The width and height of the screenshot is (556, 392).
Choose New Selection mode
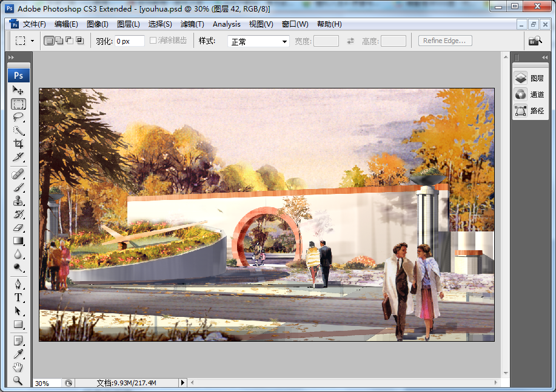[x=49, y=41]
